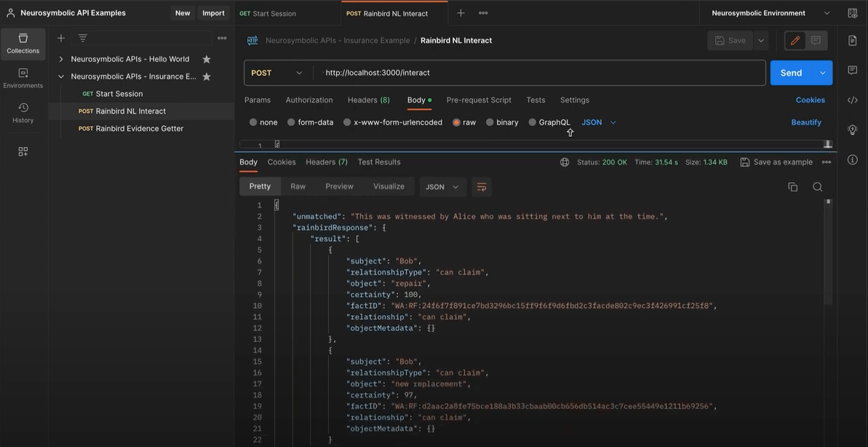Viewport: 868px width, 447px height.
Task: Toggle the wrap lines icon
Action: tap(481, 187)
